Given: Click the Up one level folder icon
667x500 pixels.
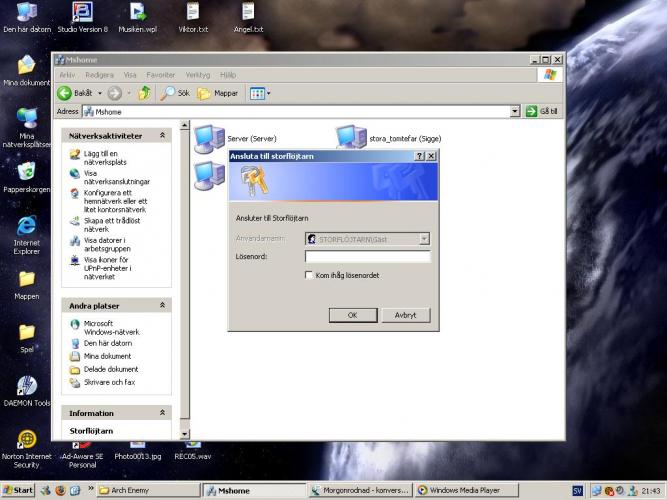Looking at the screenshot, I should 145,93.
